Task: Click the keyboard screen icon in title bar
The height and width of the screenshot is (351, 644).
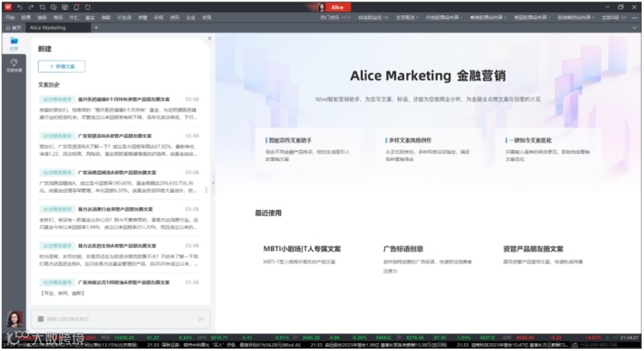Action: 65,8
